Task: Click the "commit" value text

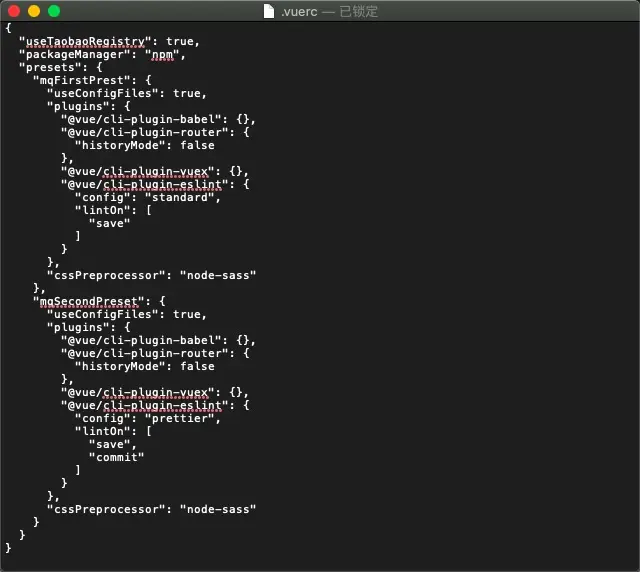Action: (116, 458)
